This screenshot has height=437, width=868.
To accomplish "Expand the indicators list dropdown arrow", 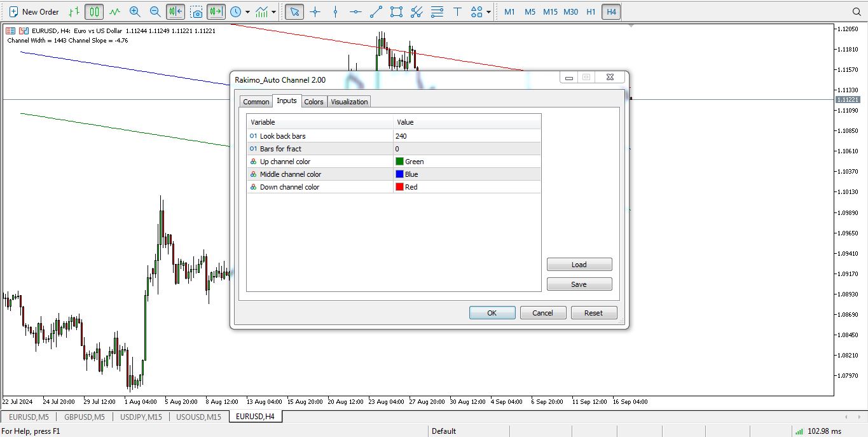I will pos(274,11).
